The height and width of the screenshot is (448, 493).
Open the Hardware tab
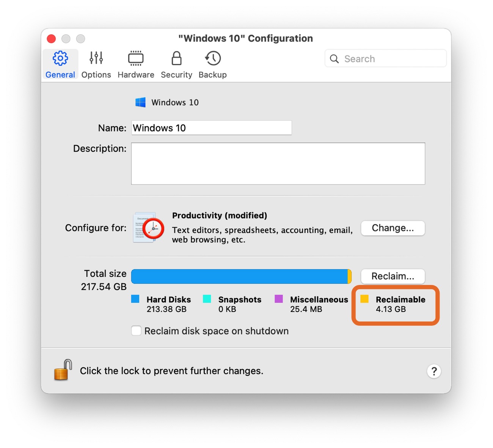136,64
